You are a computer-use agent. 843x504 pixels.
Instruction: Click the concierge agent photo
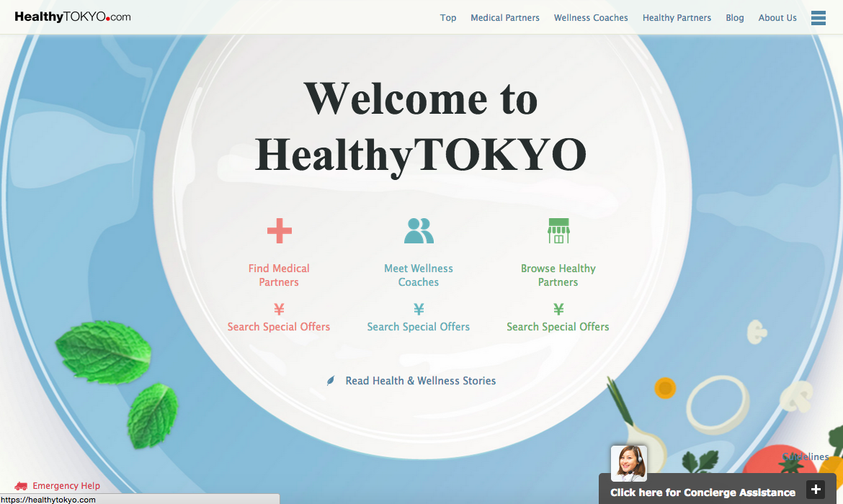click(629, 463)
